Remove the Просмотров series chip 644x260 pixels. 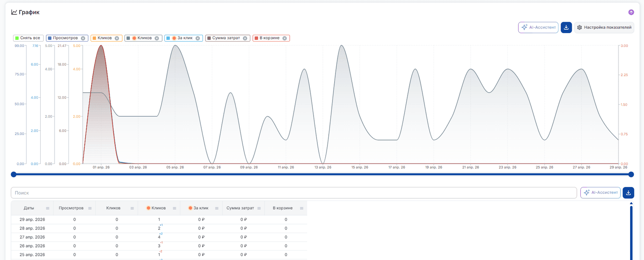[x=83, y=38]
